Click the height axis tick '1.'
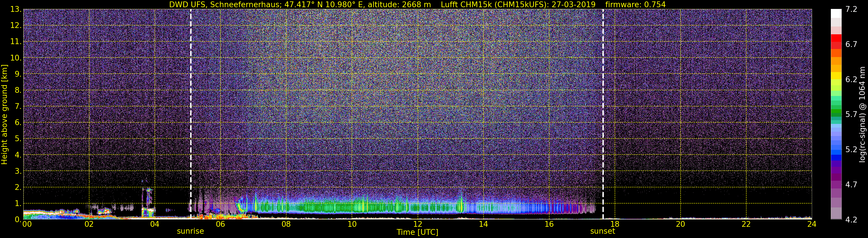Screen dimensions: 868x238 coord(18,203)
